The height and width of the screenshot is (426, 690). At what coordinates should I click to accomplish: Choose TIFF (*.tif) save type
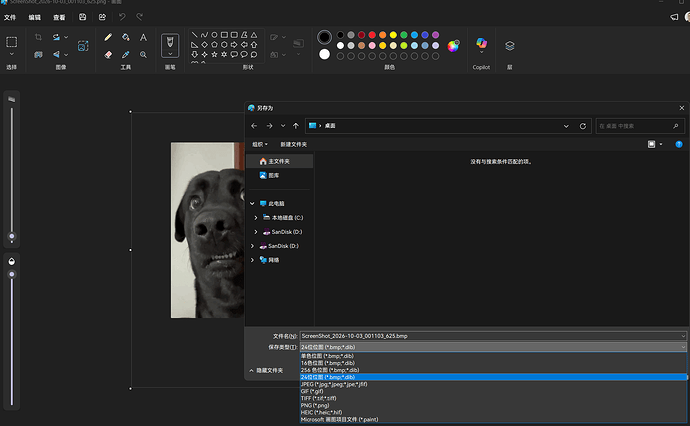[x=493, y=398]
